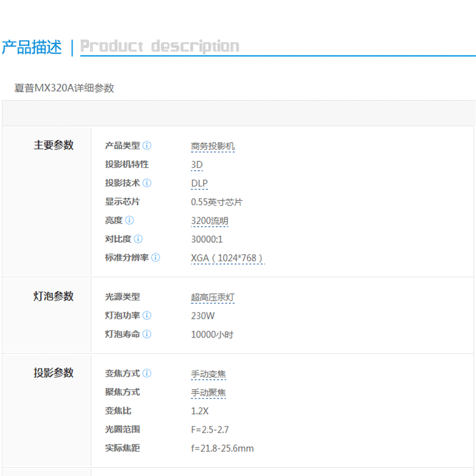This screenshot has height=476, width=476.
Task: Open the 商务投影机 product type link
Action: click(x=212, y=146)
